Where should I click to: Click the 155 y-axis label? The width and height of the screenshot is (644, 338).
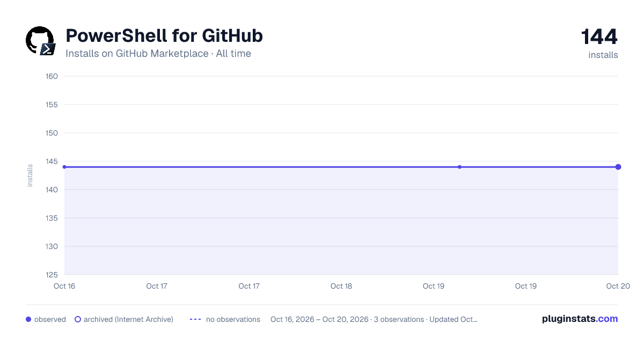[x=52, y=105]
